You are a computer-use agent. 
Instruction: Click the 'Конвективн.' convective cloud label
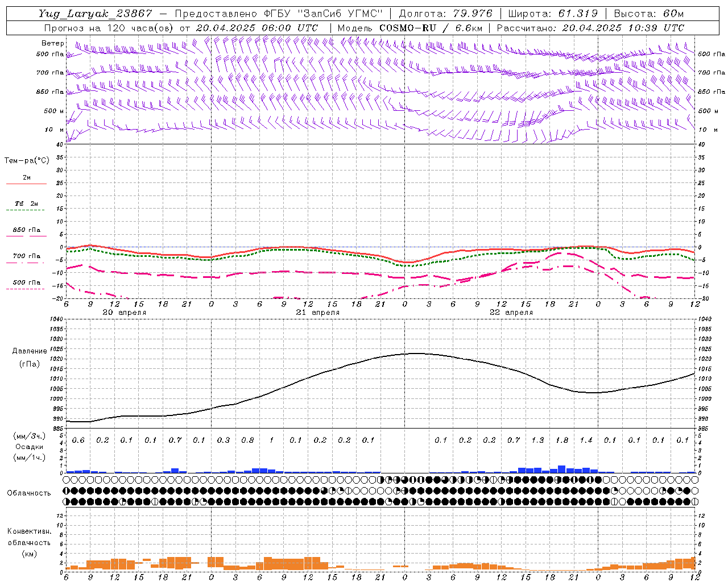tap(29, 531)
